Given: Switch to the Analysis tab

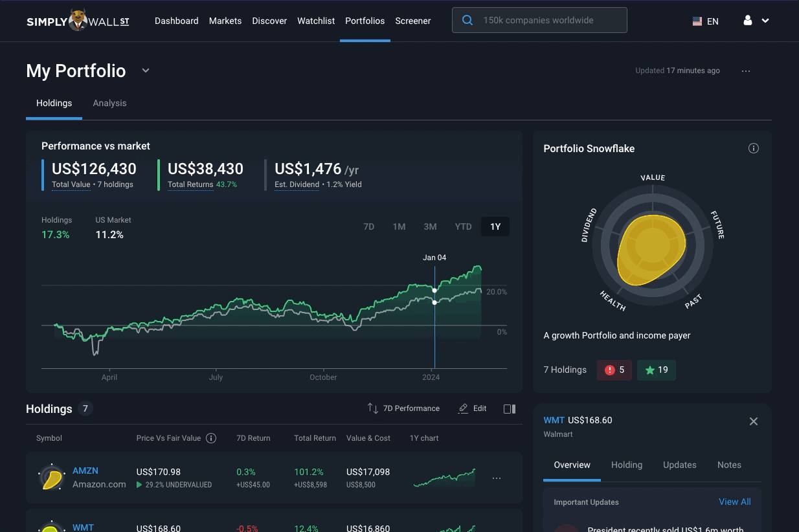Looking at the screenshot, I should [109, 103].
